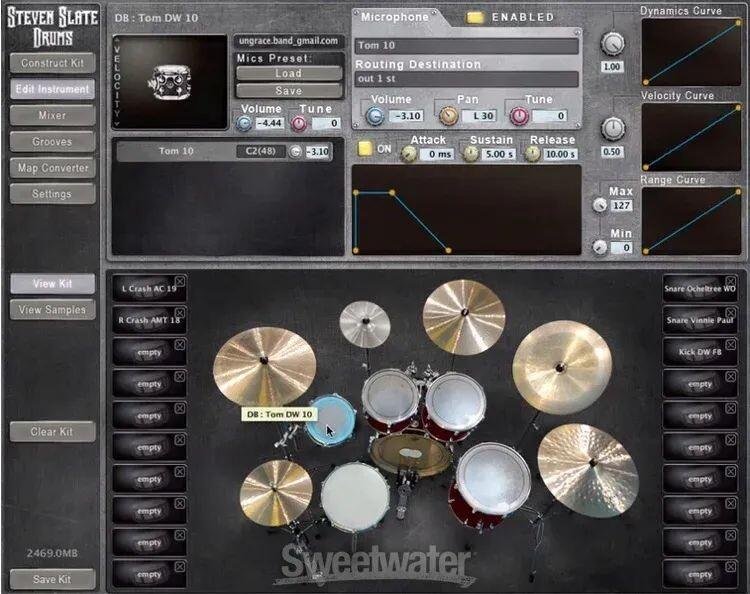Toggle the microphone ENABLED indicator
The height and width of the screenshot is (594, 750).
(x=475, y=17)
